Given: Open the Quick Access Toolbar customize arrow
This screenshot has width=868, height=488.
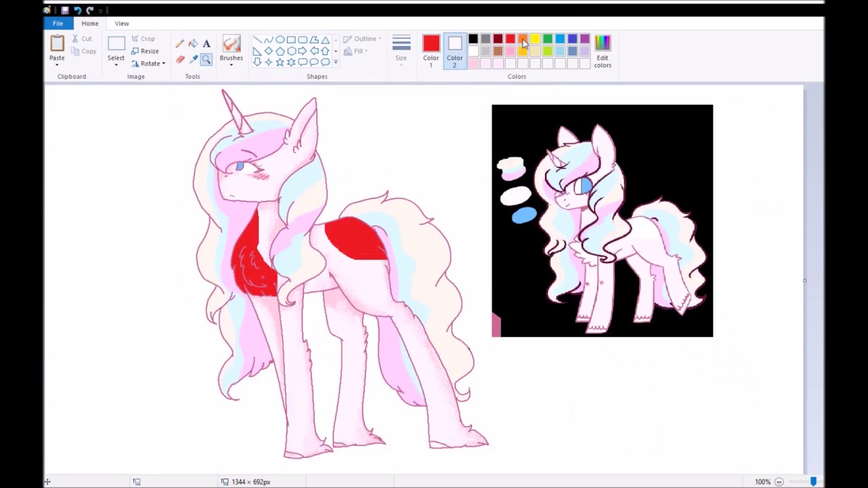Looking at the screenshot, I should [101, 10].
